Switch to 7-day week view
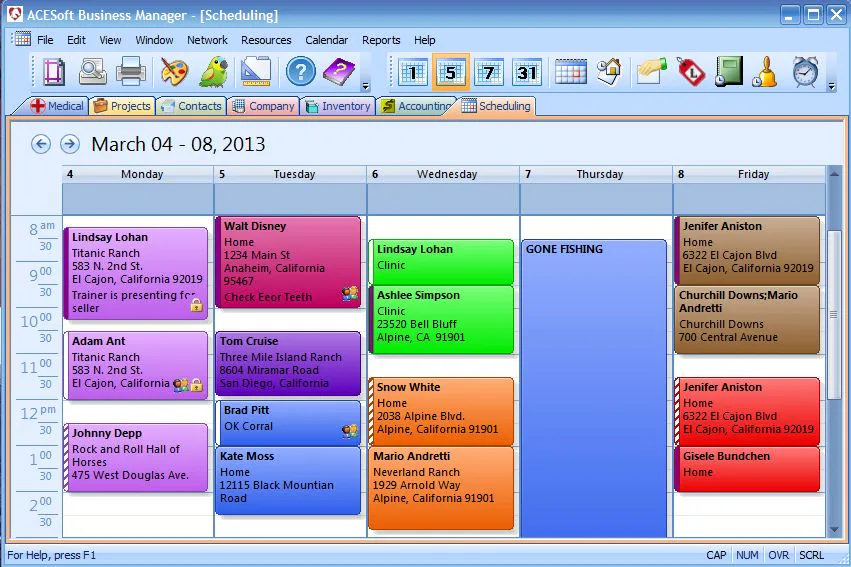Screen dimensions: 851x567 point(488,72)
